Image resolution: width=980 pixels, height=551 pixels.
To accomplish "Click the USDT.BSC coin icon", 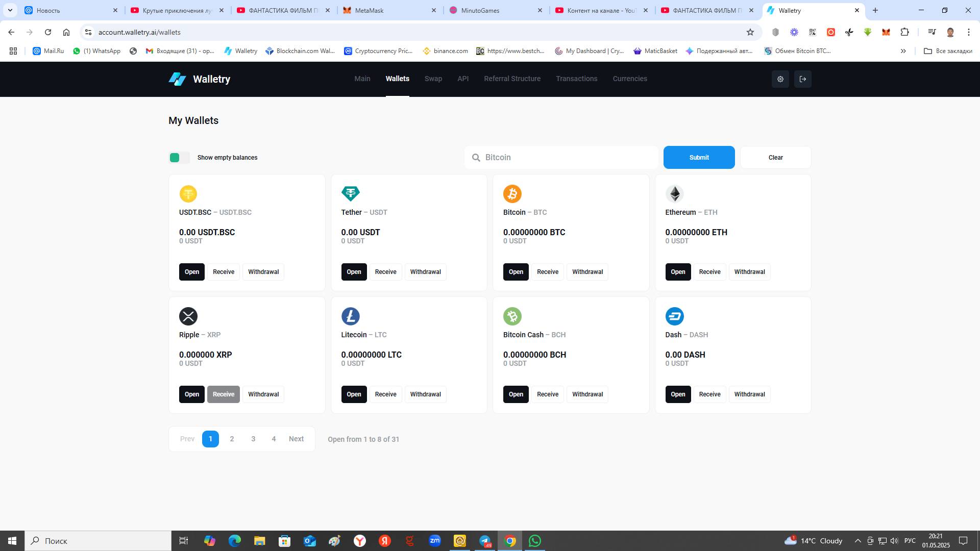I will tap(188, 194).
